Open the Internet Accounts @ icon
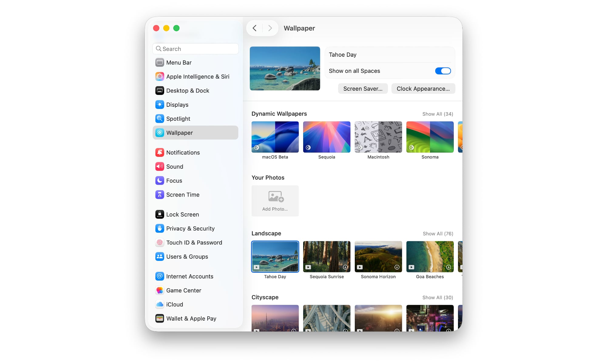This screenshot has height=364, width=607. [160, 276]
